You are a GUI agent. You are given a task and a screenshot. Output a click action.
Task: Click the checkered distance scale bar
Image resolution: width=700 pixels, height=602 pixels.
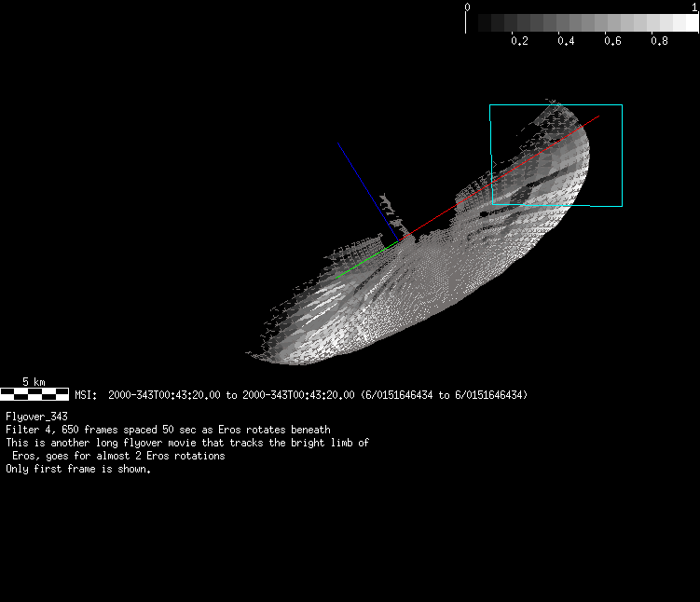pos(34,394)
